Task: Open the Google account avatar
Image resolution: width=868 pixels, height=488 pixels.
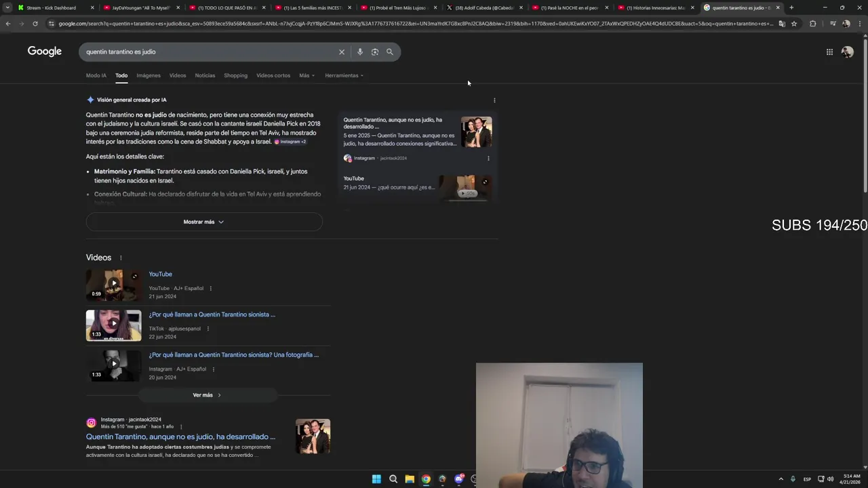Action: 847,52
